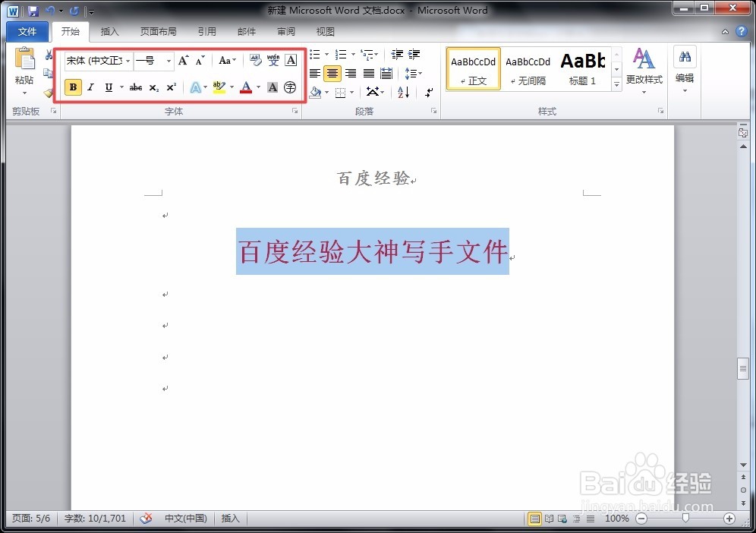The width and height of the screenshot is (756, 533).
Task: Click the 编辑 Editing button
Action: [x=685, y=70]
